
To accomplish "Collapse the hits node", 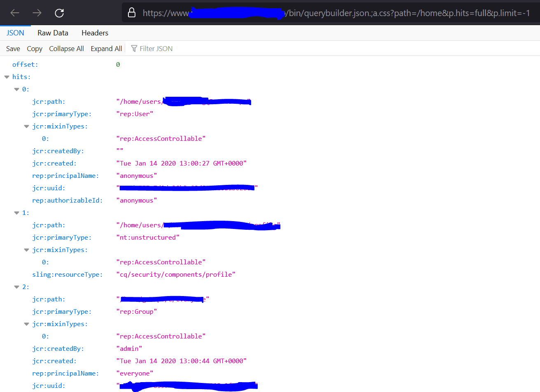I will click(x=7, y=77).
